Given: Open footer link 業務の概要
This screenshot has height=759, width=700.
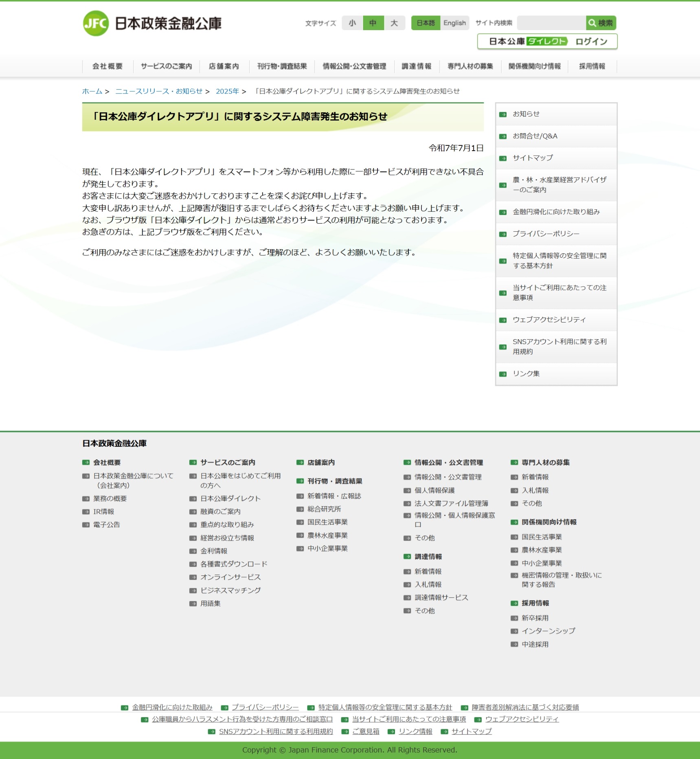Looking at the screenshot, I should pyautogui.click(x=110, y=498).
